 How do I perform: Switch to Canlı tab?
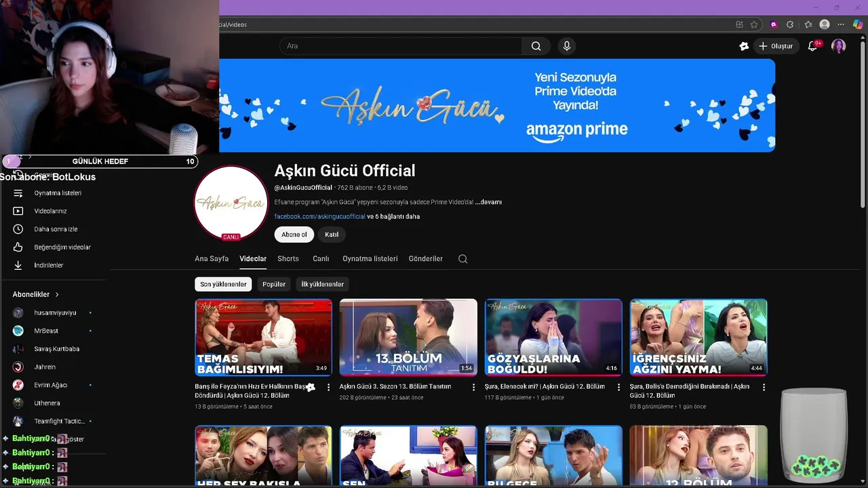[x=321, y=259]
